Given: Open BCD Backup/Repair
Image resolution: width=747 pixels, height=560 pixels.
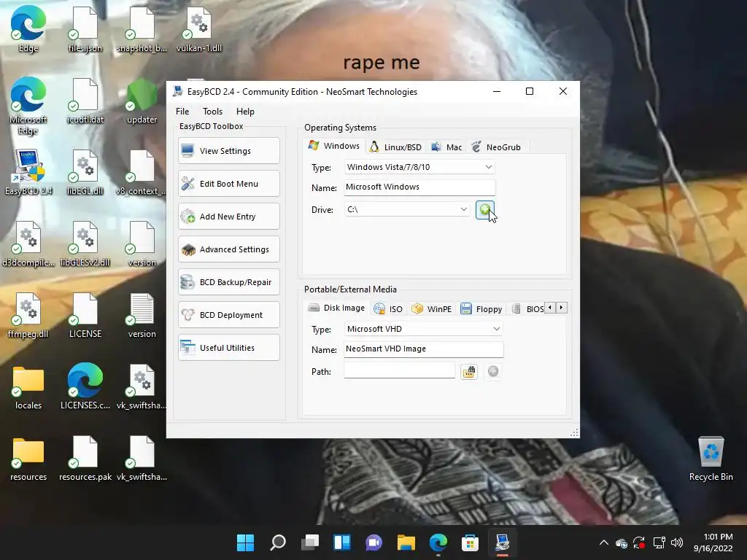Looking at the screenshot, I should tap(228, 282).
